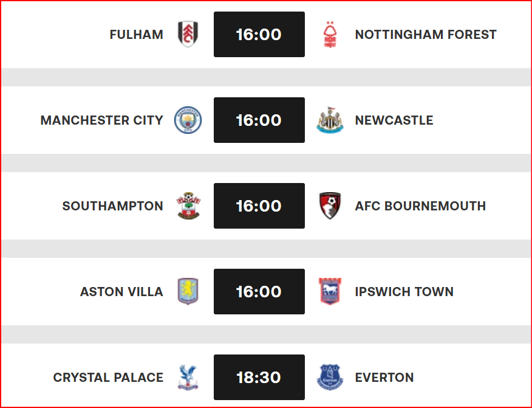Open the EVERTON team name link
532x408 pixels.
click(384, 377)
